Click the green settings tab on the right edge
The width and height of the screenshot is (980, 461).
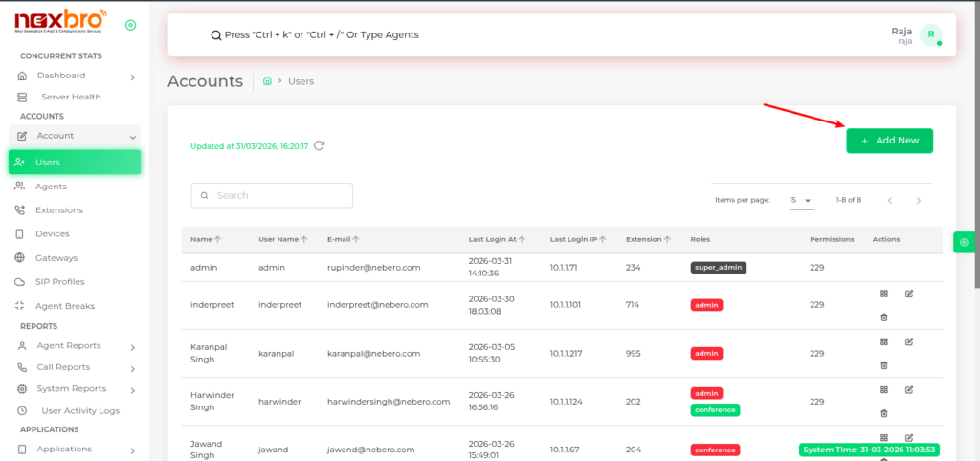tap(963, 243)
